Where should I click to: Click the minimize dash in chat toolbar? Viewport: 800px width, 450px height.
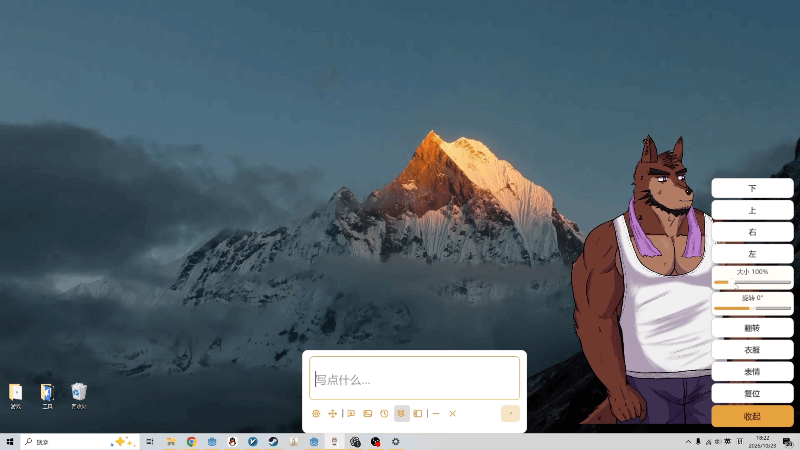(436, 414)
